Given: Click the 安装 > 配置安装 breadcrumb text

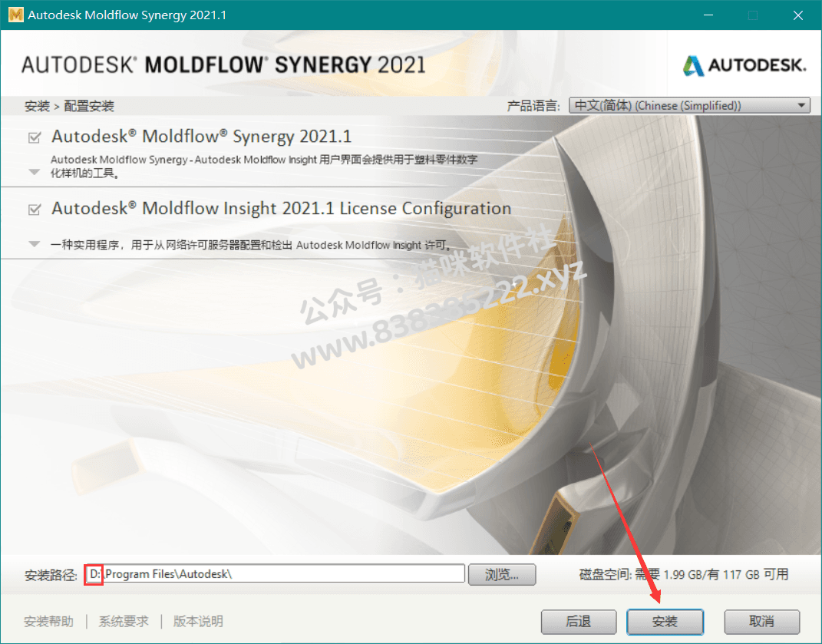Looking at the screenshot, I should coord(69,106).
